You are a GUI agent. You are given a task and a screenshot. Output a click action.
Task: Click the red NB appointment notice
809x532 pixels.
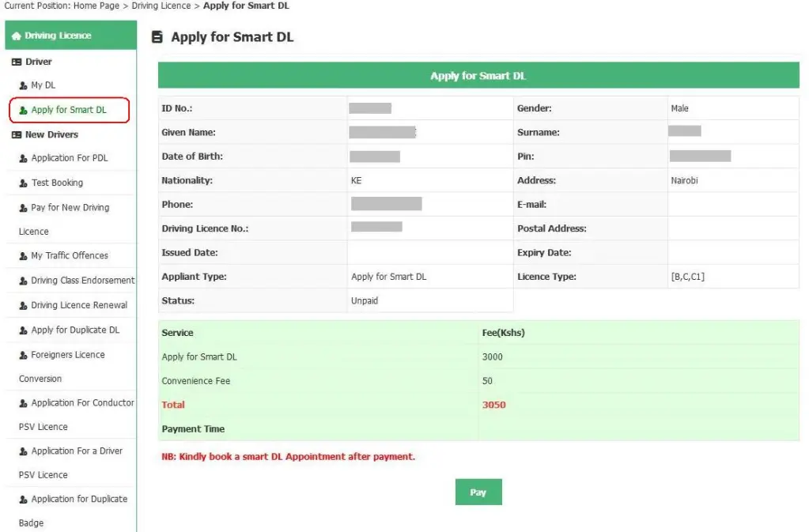pyautogui.click(x=288, y=457)
